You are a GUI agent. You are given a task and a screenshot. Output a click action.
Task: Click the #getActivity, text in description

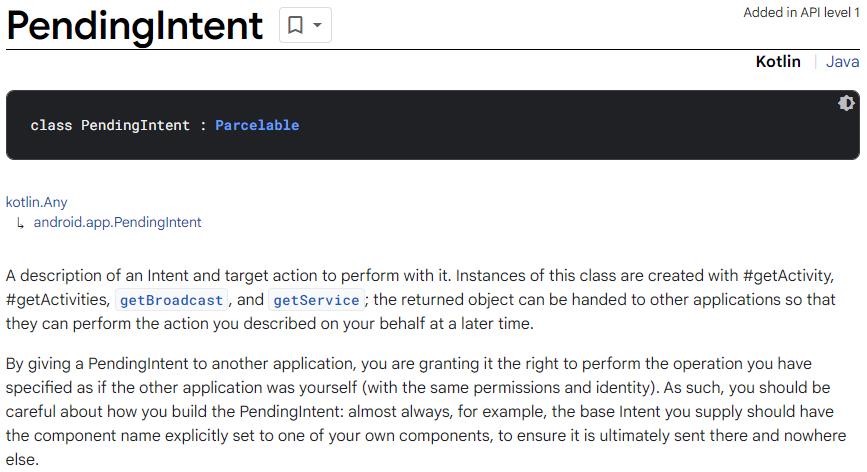(788, 275)
